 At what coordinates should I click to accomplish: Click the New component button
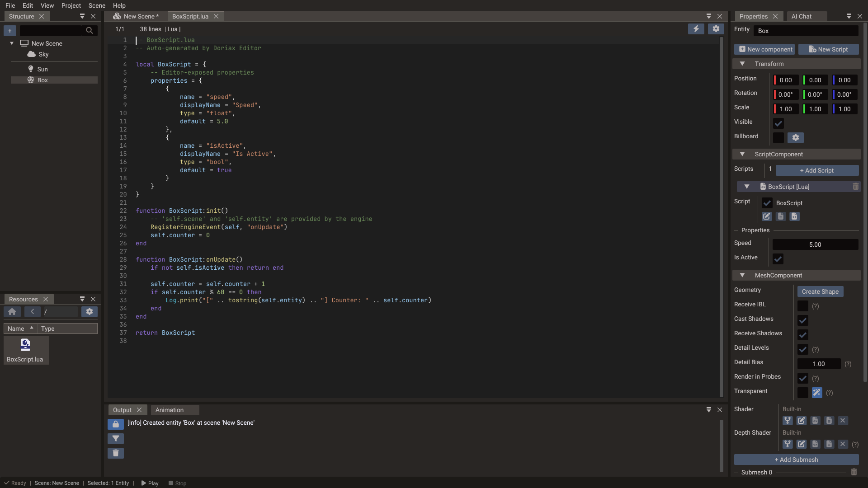click(765, 49)
